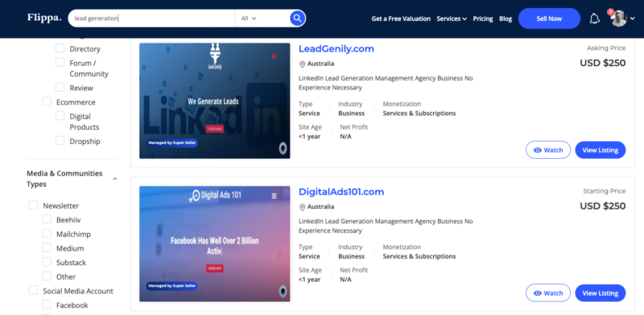Tick the Substack checkbox

coord(47,262)
